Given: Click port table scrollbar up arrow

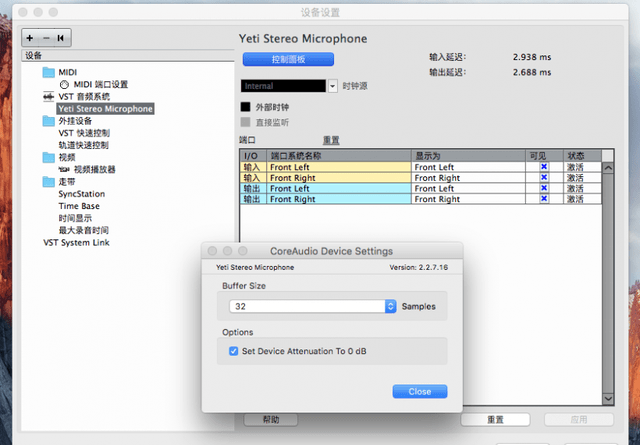Looking at the screenshot, I should click(608, 168).
